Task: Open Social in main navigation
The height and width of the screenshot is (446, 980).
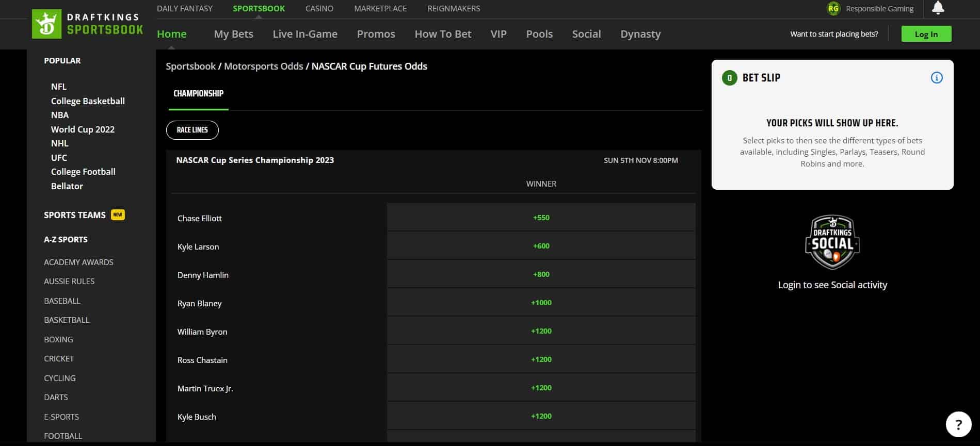Action: (586, 34)
